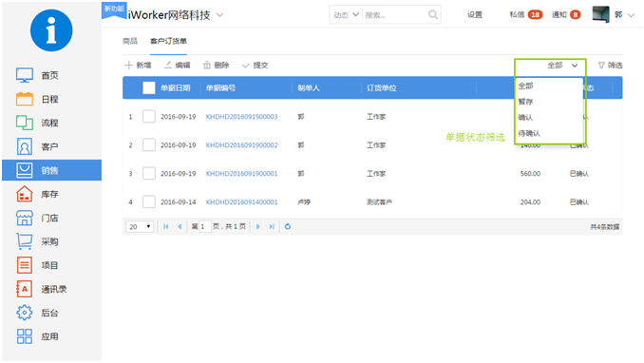
Task: Click the search magnifier icon
Action: (x=433, y=15)
